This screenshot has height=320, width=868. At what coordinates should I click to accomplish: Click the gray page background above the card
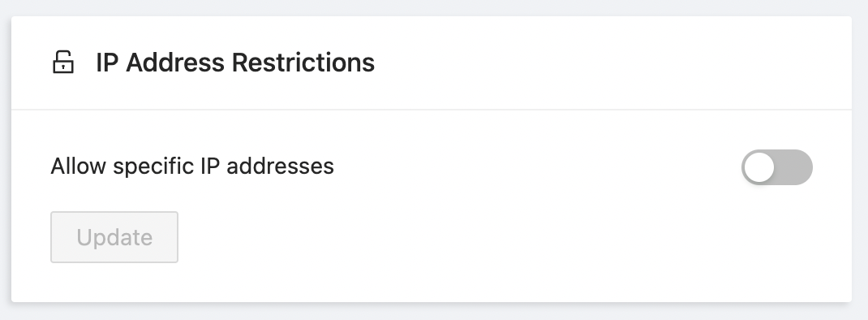pos(434,7)
